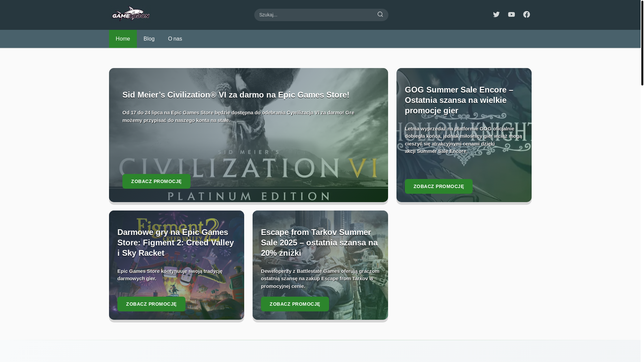The height and width of the screenshot is (362, 644).
Task: Open the Civilization VI za darmo headline
Action: point(236,95)
